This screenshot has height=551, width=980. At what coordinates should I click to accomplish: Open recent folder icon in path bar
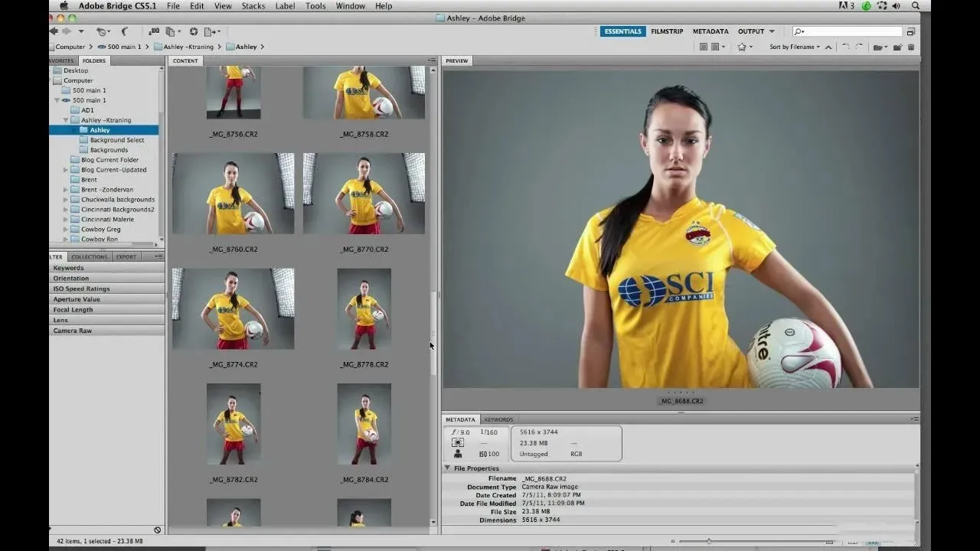880,47
